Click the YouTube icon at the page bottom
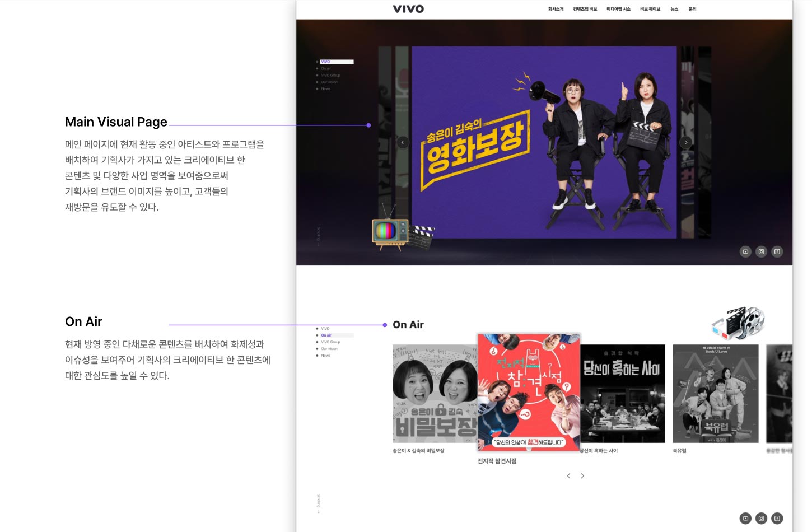 pyautogui.click(x=745, y=519)
